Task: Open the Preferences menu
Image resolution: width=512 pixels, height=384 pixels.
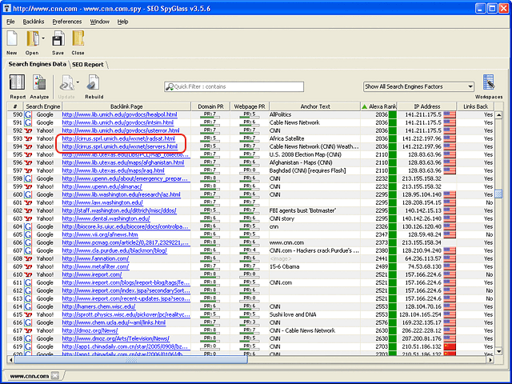Action: (x=67, y=22)
